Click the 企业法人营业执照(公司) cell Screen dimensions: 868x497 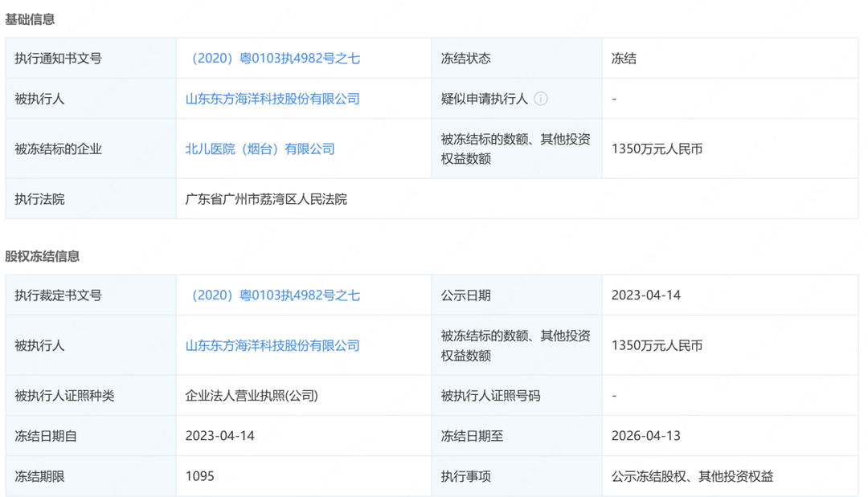(x=252, y=396)
